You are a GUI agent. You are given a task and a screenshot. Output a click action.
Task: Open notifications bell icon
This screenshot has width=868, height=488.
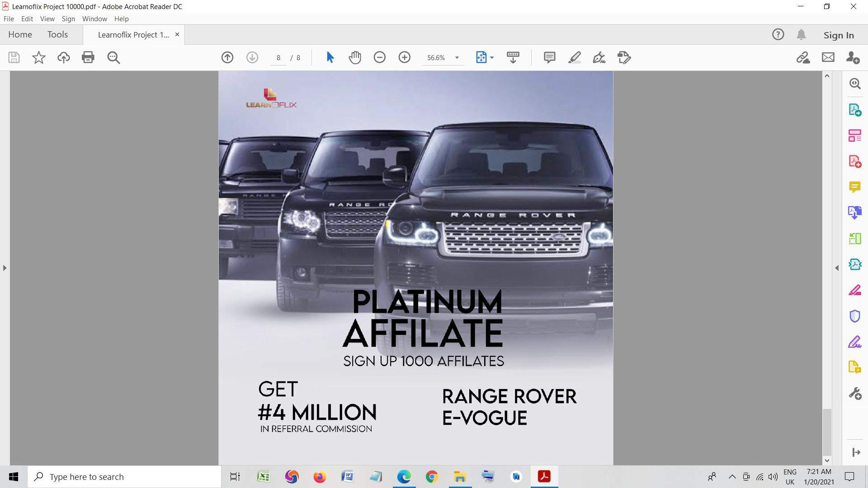pos(802,34)
